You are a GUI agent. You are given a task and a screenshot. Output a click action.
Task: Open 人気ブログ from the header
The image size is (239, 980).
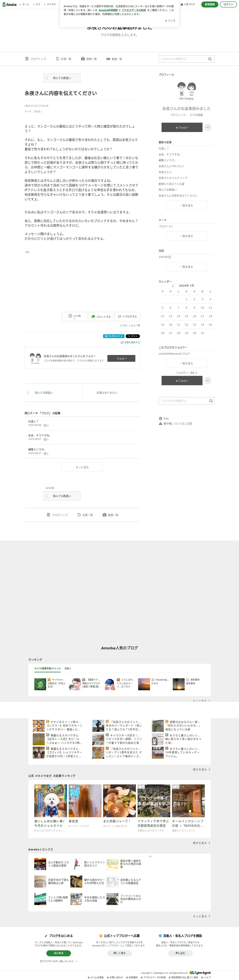(188, 4)
